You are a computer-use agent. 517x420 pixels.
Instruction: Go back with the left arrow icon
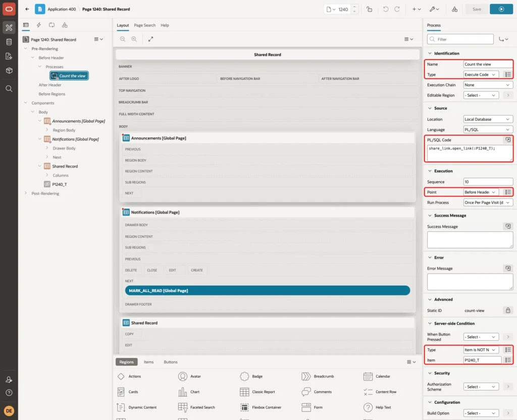click(27, 9)
